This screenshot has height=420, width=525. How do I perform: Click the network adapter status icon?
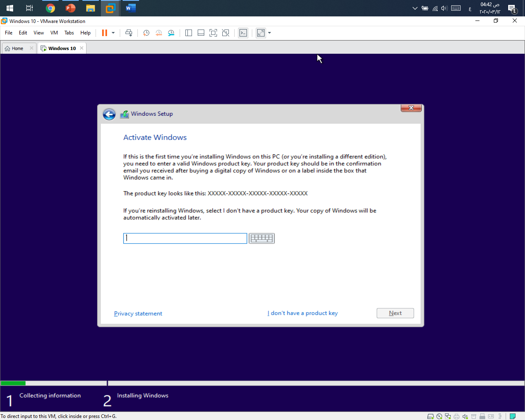[448, 416]
